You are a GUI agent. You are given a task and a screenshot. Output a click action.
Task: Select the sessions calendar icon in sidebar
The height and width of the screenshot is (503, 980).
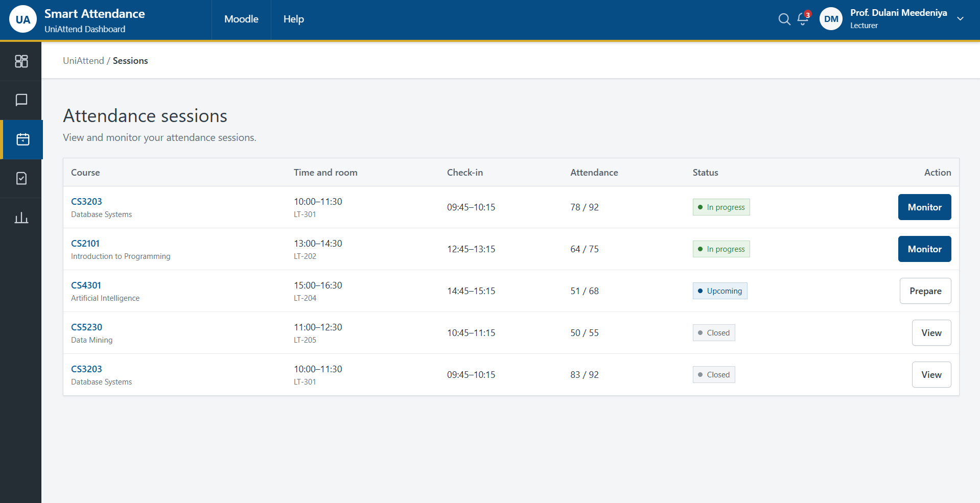tap(22, 139)
